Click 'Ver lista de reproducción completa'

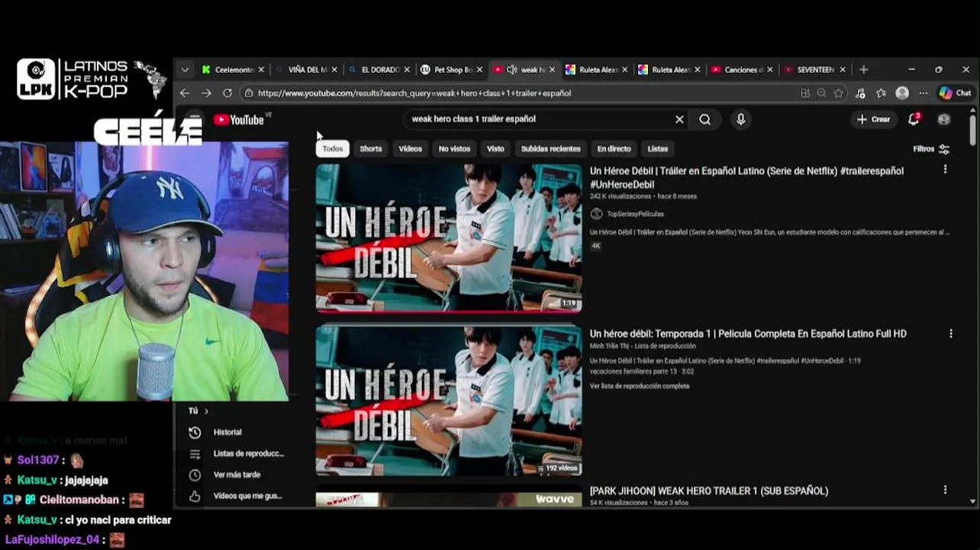click(x=640, y=386)
